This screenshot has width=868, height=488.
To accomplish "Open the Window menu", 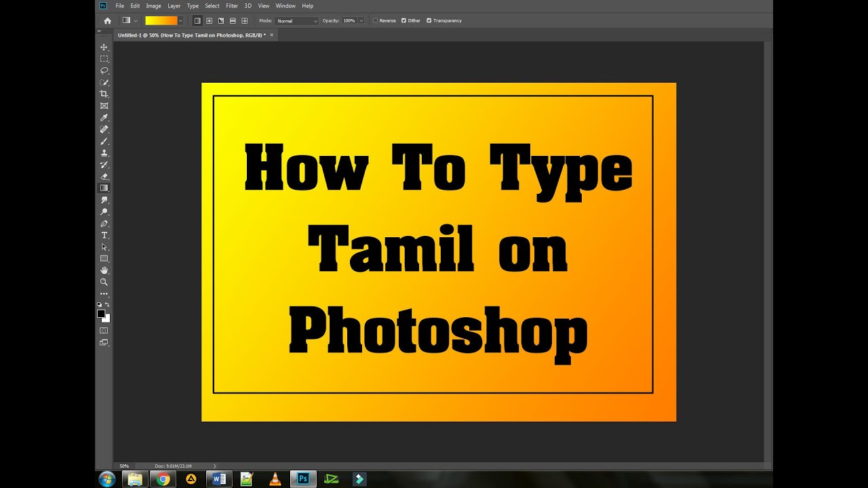I will [x=285, y=5].
